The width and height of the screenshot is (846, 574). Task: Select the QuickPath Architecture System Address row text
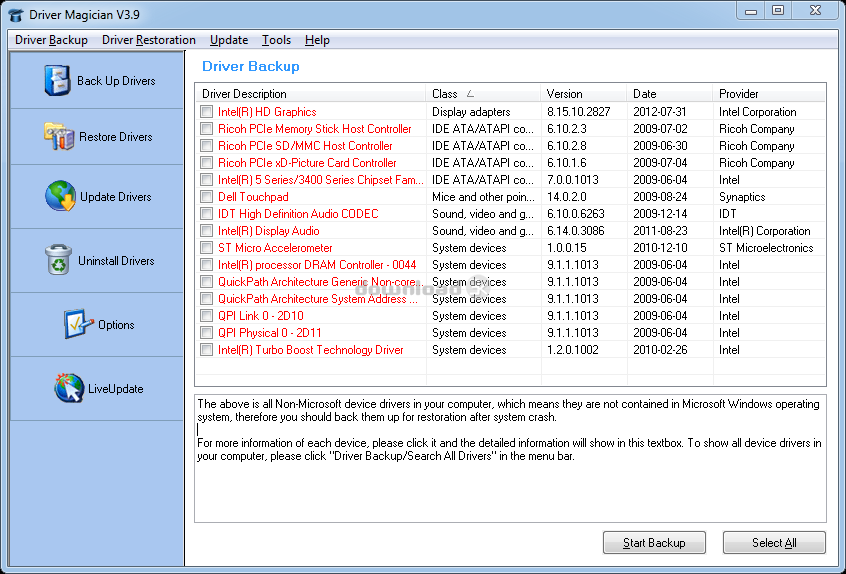[x=318, y=298]
